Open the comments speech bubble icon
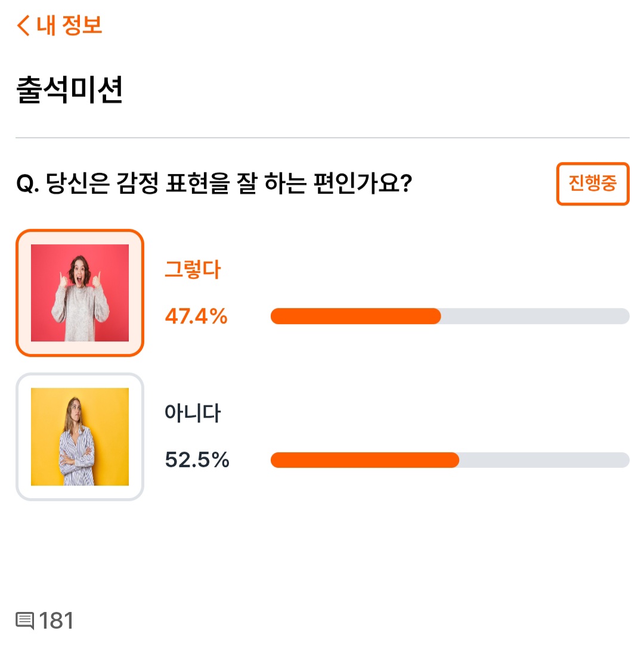 [x=25, y=621]
